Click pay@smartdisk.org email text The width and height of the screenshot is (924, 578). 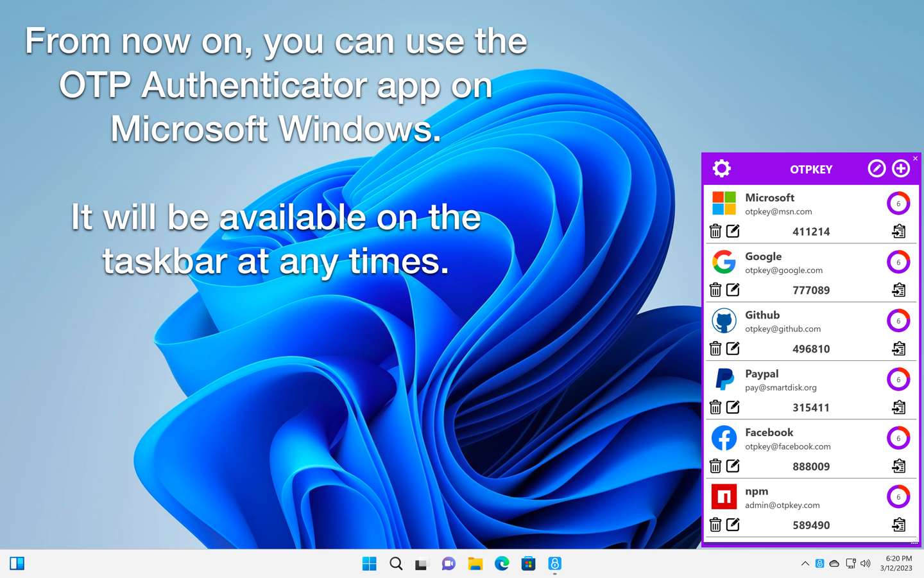coord(781,388)
